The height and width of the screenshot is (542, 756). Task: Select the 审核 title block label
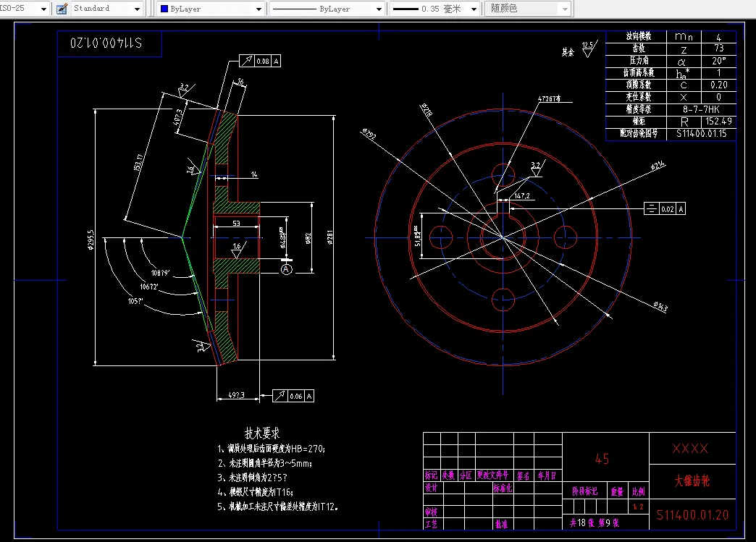point(431,512)
